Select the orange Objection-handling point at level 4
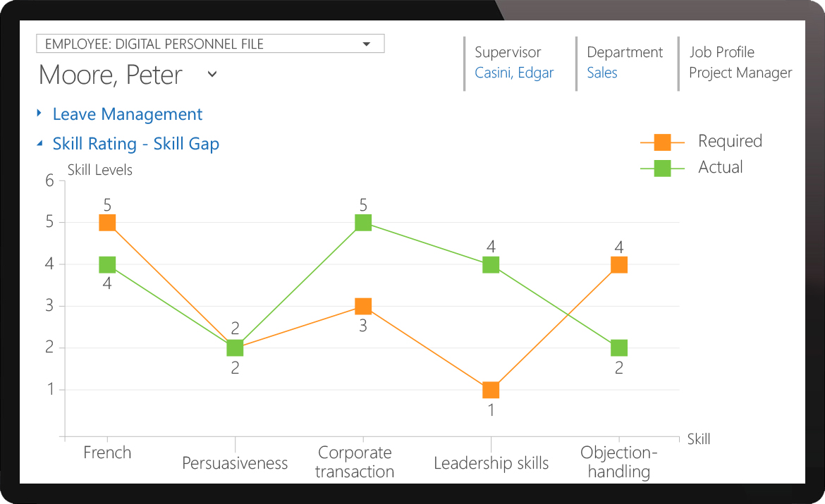Screen dimensions: 825x504 618,264
